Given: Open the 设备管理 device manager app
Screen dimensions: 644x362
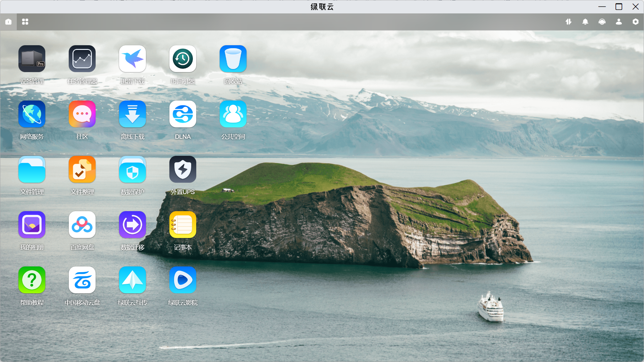Looking at the screenshot, I should (x=32, y=59).
